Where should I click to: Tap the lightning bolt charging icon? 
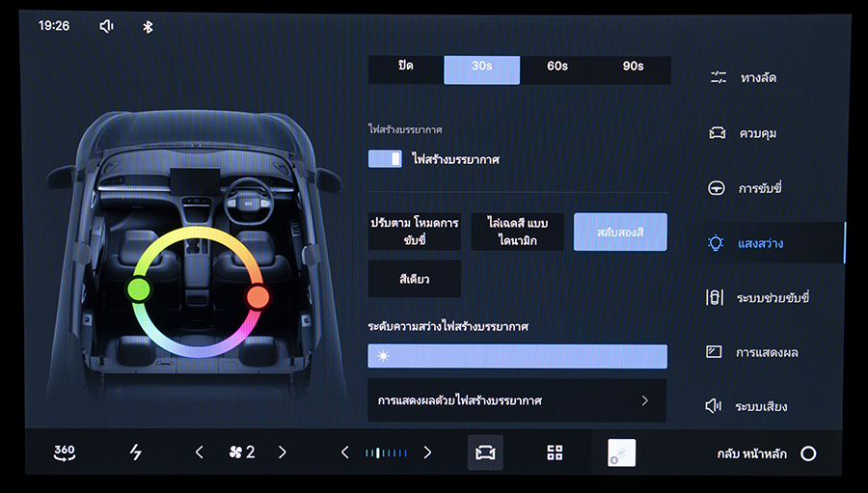(136, 452)
